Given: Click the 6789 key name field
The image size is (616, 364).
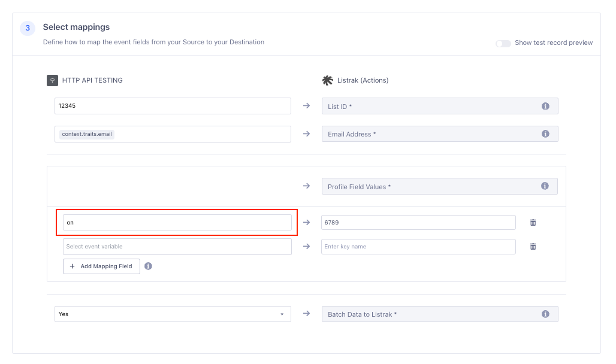Looking at the screenshot, I should (x=419, y=222).
